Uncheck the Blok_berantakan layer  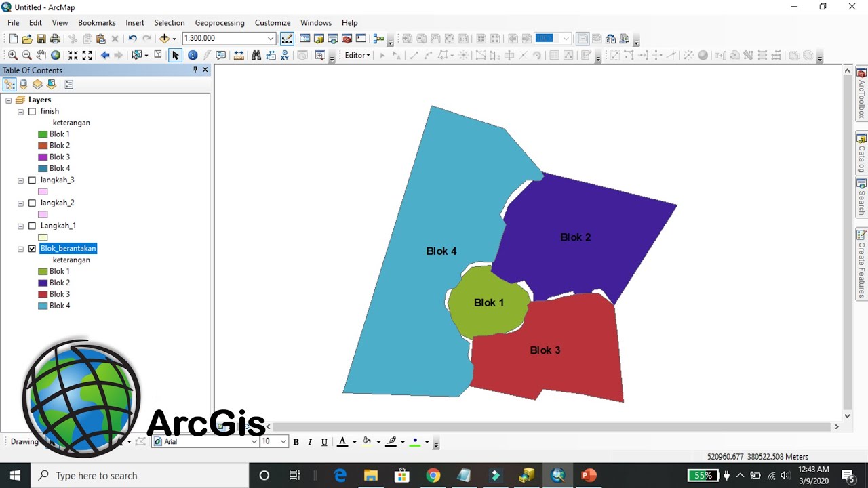(32, 249)
